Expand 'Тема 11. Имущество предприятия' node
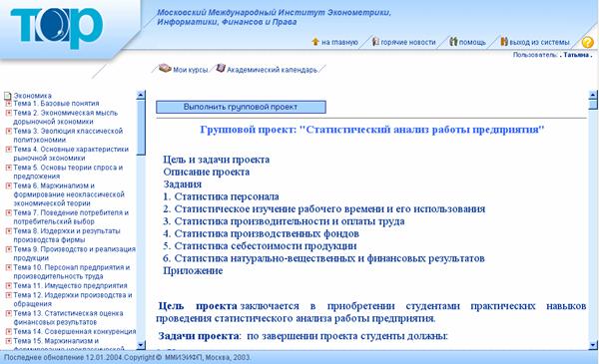599x364 pixels. (8, 286)
